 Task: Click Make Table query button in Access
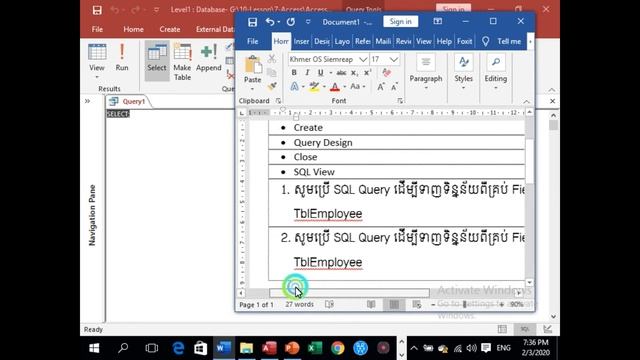click(x=182, y=61)
